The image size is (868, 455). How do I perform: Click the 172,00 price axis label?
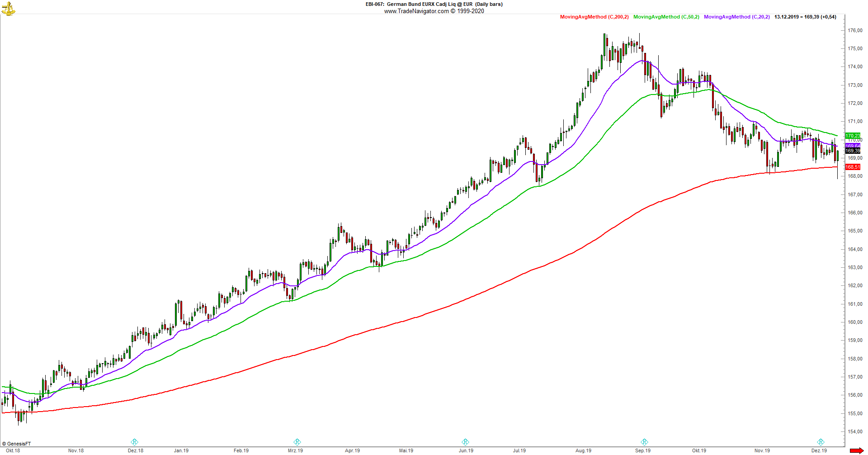(x=855, y=103)
